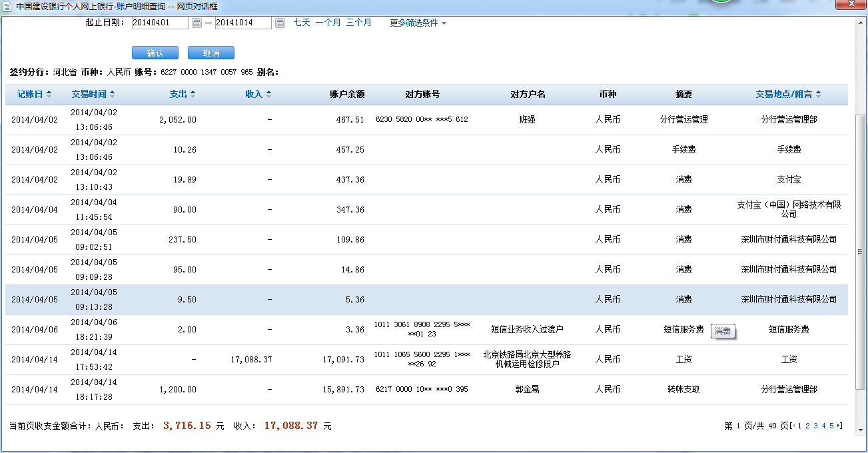868x453 pixels.
Task: Go to page 2 of results
Action: click(x=807, y=426)
